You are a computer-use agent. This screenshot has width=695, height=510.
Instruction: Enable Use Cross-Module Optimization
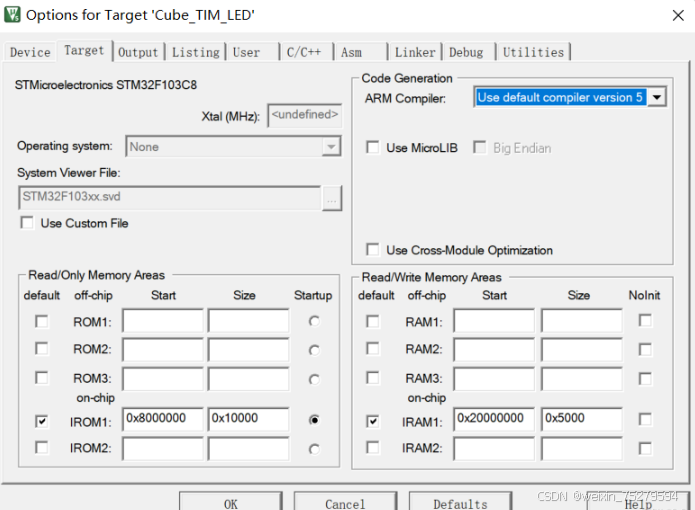pos(373,250)
